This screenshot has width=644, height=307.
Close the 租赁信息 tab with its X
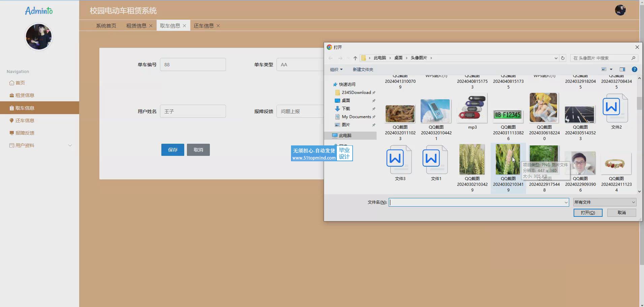point(151,26)
